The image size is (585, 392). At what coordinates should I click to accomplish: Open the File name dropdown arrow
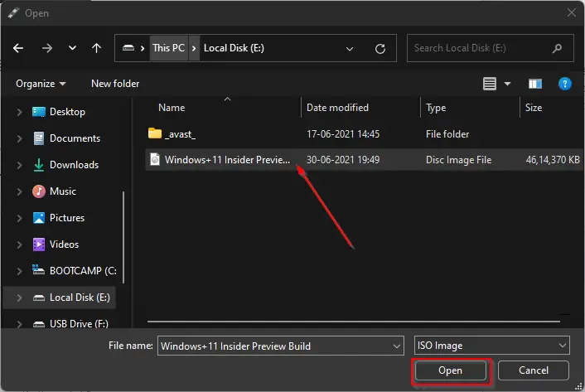(397, 346)
